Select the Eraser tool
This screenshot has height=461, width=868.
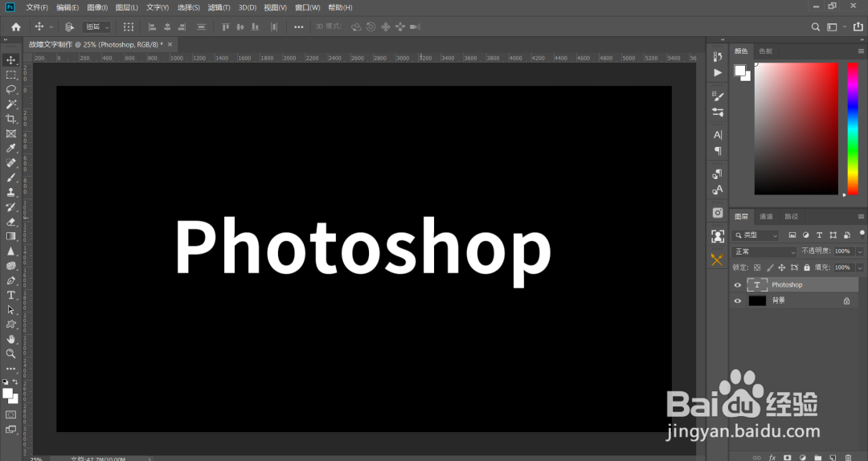10,222
